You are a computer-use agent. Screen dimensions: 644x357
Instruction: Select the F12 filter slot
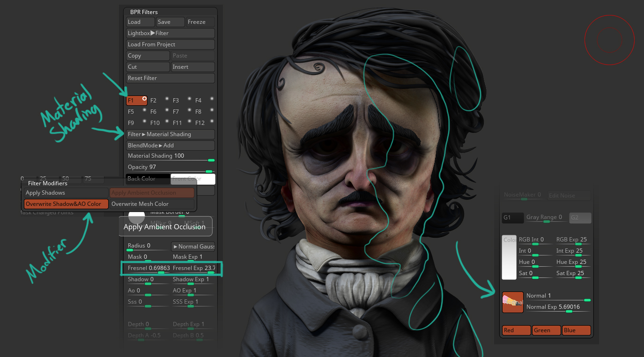pos(201,123)
